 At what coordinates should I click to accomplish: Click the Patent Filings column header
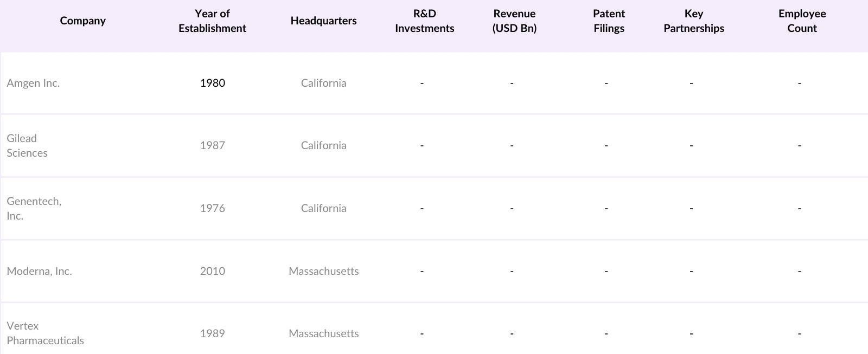tap(609, 21)
